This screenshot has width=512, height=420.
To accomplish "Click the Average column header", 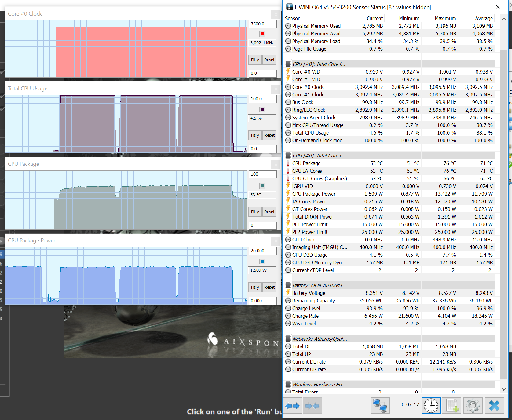I will pyautogui.click(x=476, y=18).
